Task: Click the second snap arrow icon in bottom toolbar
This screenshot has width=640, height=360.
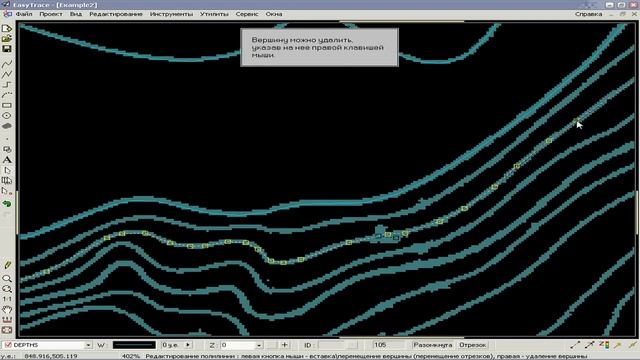Action: (x=589, y=345)
